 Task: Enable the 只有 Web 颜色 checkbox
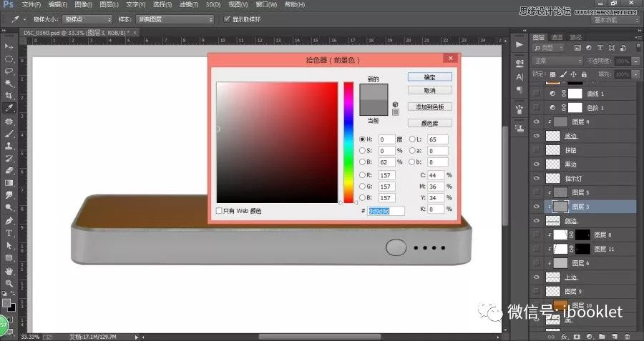219,211
